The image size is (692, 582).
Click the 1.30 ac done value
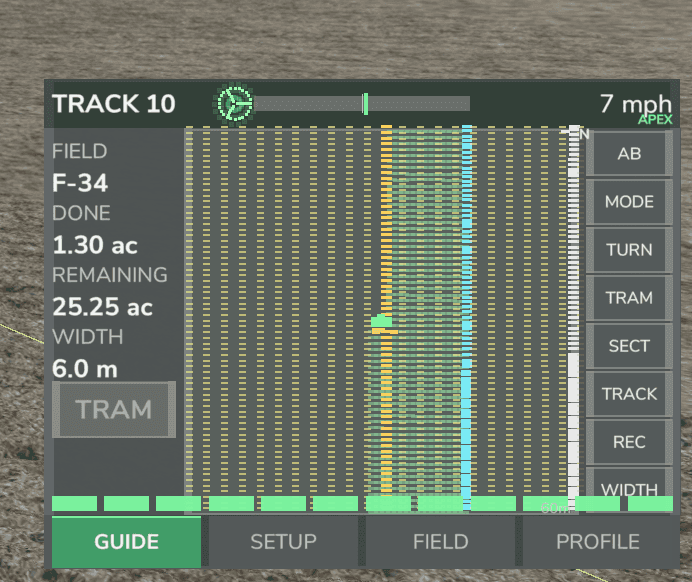click(95, 245)
